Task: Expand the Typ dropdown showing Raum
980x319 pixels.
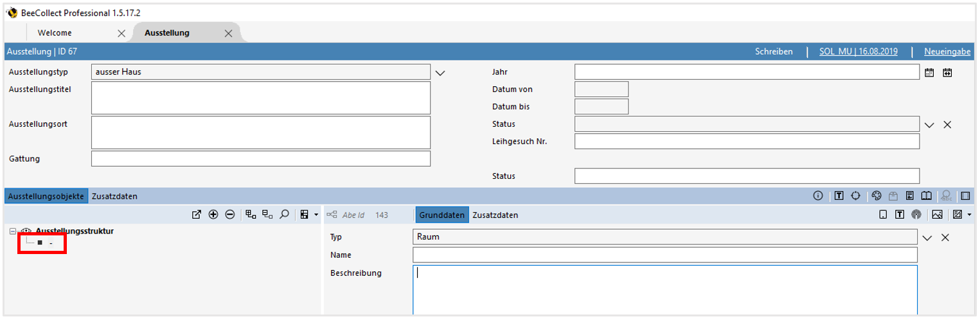Action: click(927, 237)
